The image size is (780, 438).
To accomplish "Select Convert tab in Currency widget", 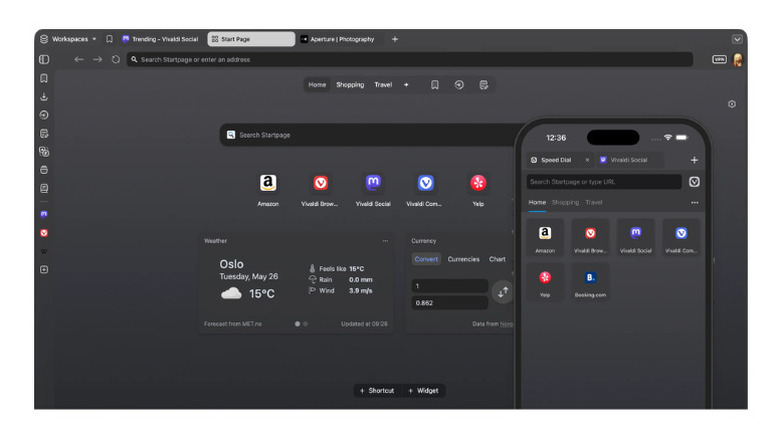I will click(x=426, y=259).
